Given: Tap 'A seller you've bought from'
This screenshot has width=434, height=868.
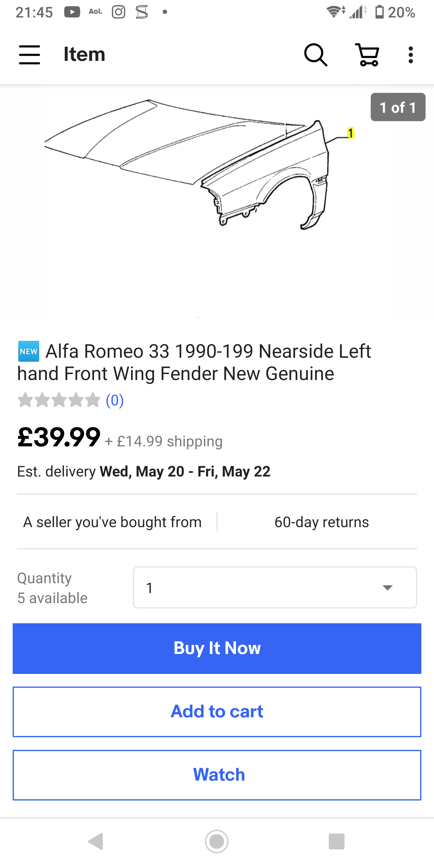Looking at the screenshot, I should tap(112, 522).
